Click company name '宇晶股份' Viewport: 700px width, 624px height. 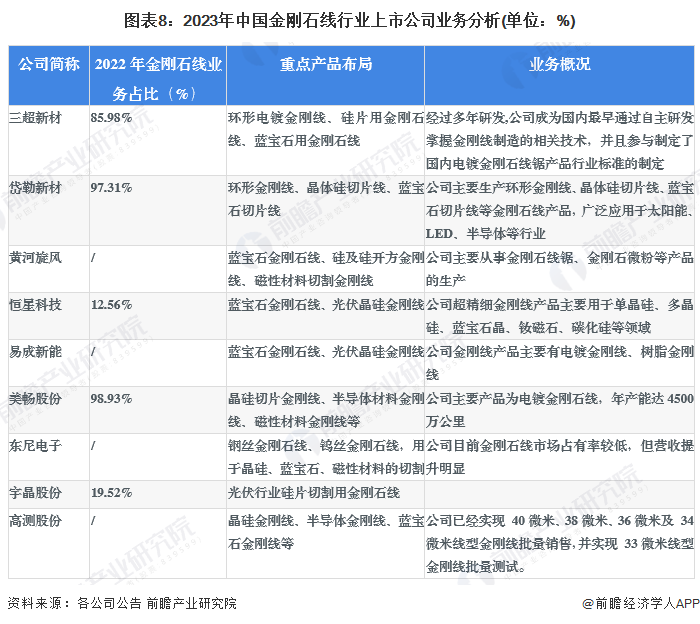pos(35,493)
